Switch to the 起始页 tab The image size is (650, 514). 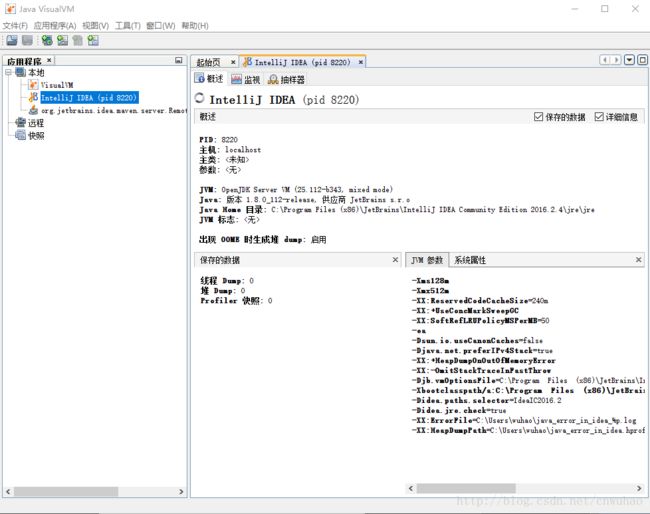(208, 62)
